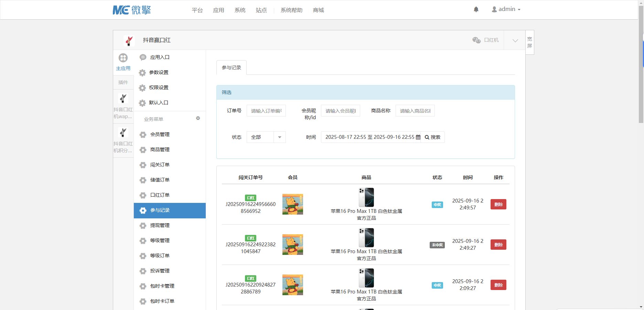This screenshot has height=310, width=644.
Task: Open the calendar icon in the 时间 field
Action: pos(418,137)
